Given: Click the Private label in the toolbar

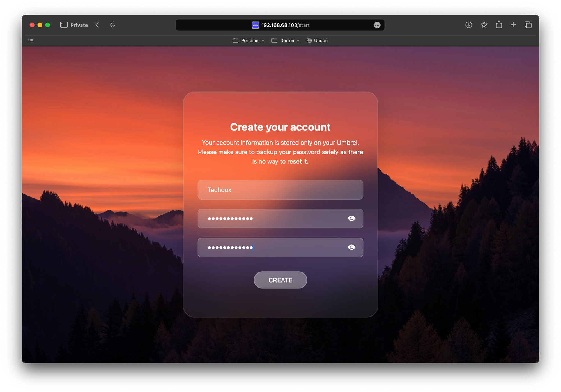Looking at the screenshot, I should (x=79, y=25).
